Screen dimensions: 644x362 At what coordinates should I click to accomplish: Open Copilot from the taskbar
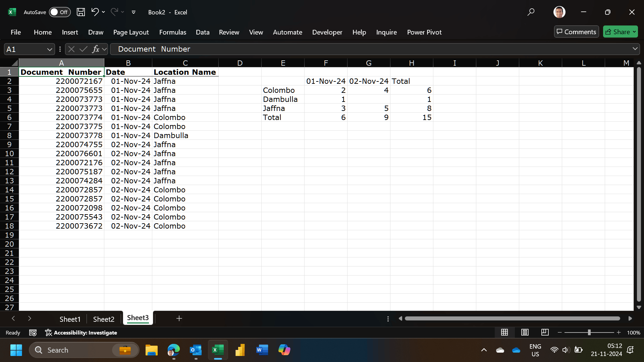(284, 350)
